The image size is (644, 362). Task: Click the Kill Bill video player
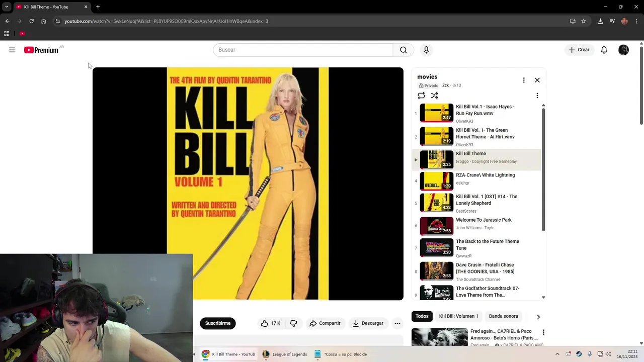[x=248, y=184]
